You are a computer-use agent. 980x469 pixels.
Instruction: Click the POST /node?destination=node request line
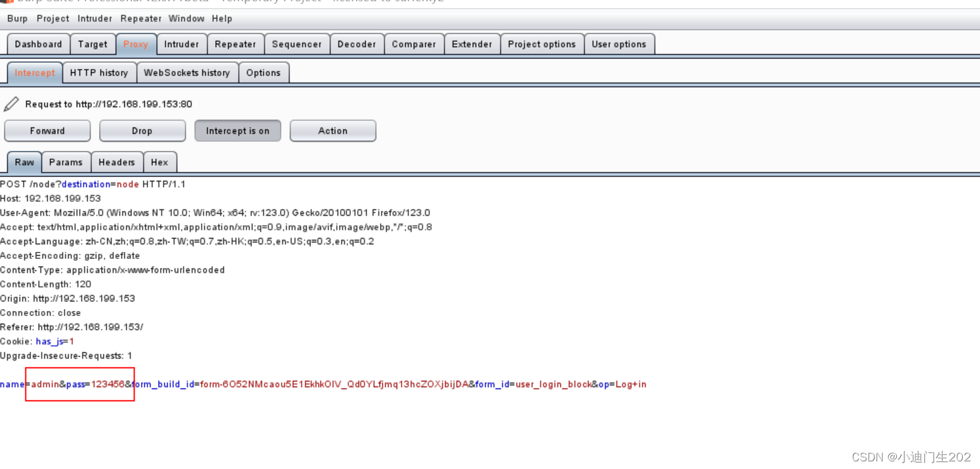pos(93,184)
